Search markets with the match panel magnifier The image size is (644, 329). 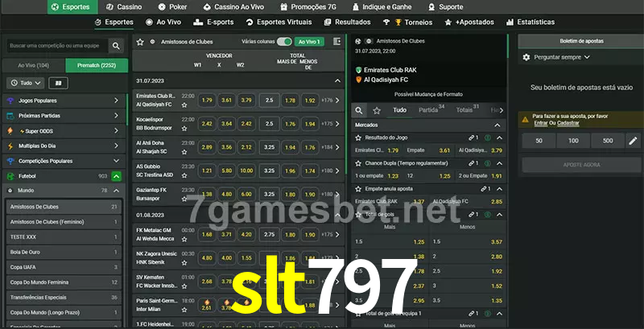pos(360,110)
